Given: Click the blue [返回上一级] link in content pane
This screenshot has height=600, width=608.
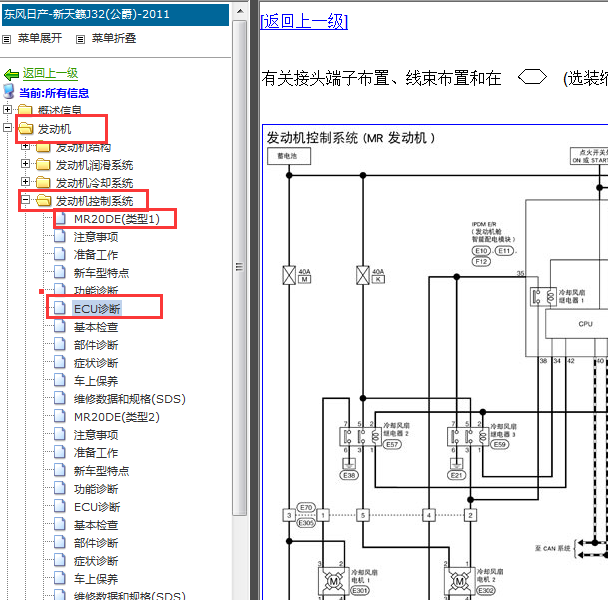Looking at the screenshot, I should [304, 21].
